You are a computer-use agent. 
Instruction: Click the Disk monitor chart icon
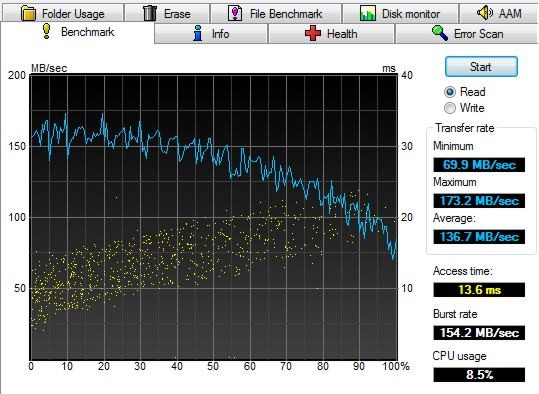(x=367, y=13)
